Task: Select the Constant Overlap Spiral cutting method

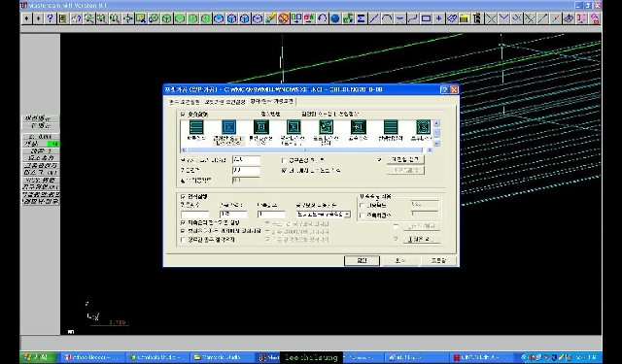Action: [228, 127]
